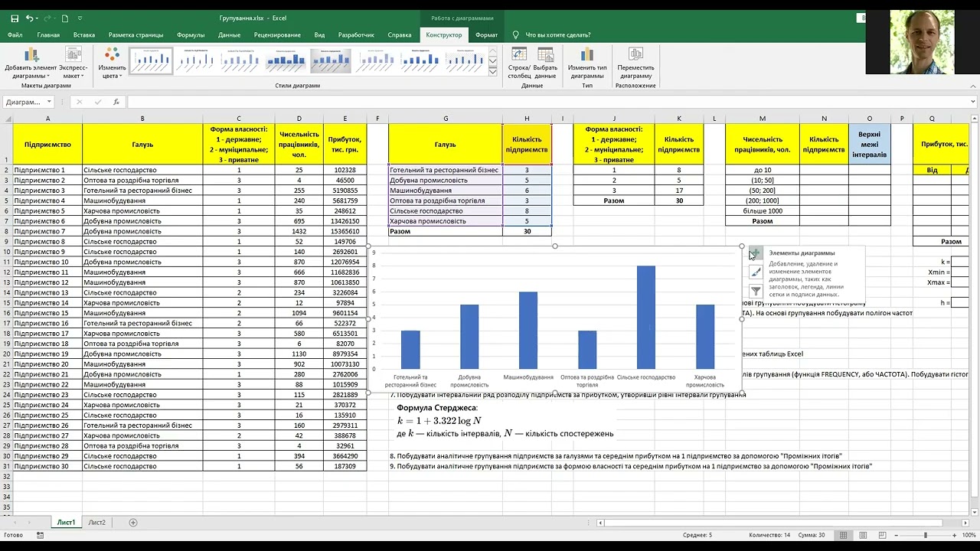Switch to the 'Лист2' sheet tab
The width and height of the screenshot is (980, 551).
click(96, 522)
